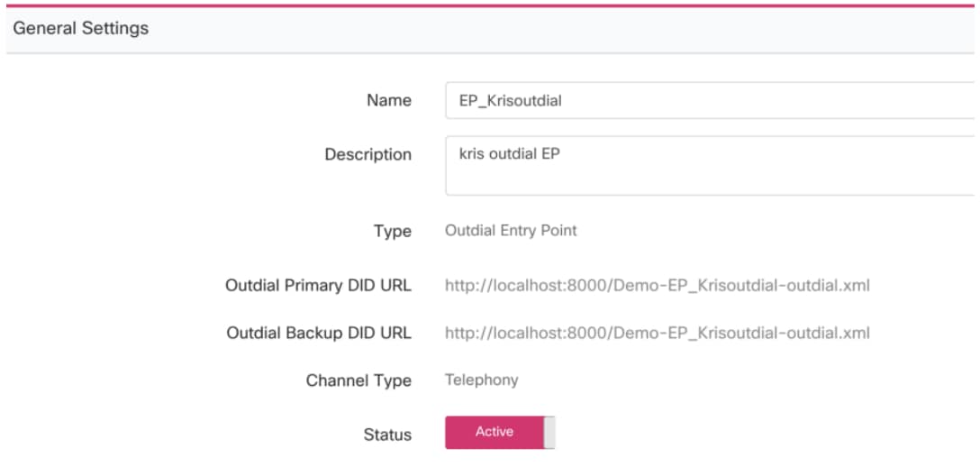Select the General Settings section header
The height and width of the screenshot is (476, 980).
tap(81, 28)
